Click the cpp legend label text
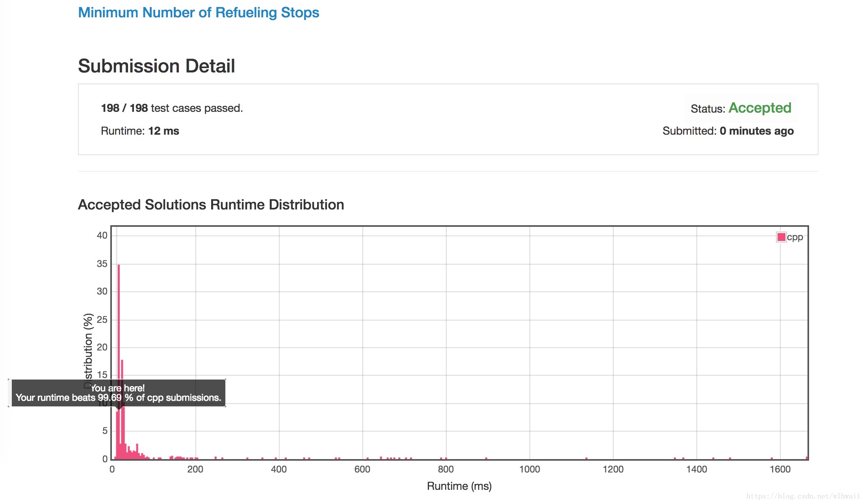865x504 pixels. 795,237
